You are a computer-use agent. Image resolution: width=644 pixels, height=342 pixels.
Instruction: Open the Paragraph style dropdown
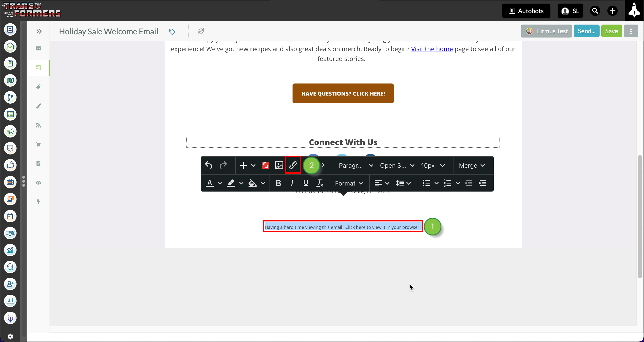356,165
